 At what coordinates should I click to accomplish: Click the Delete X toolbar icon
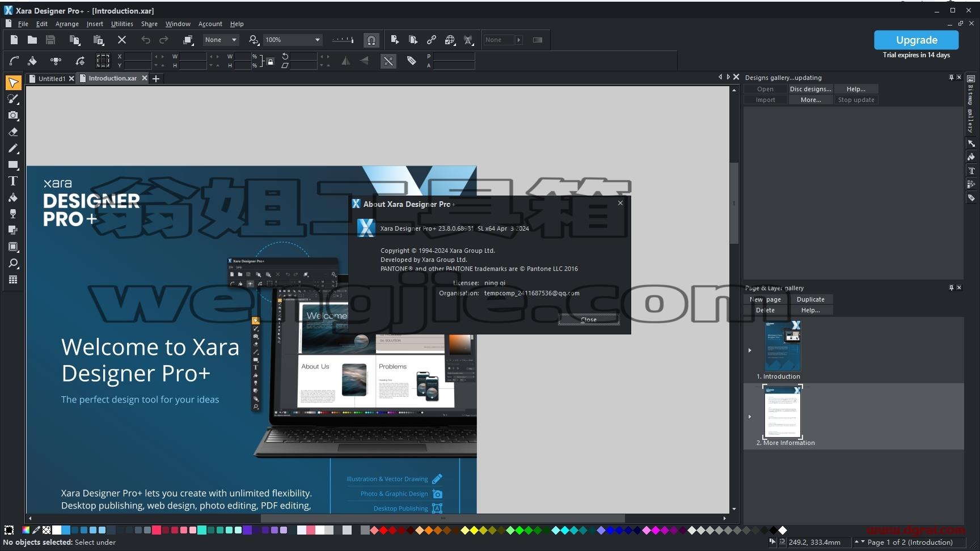121,40
